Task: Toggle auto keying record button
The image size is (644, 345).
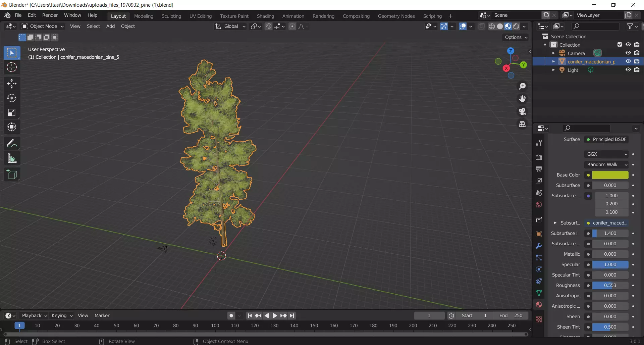Action: (231, 315)
